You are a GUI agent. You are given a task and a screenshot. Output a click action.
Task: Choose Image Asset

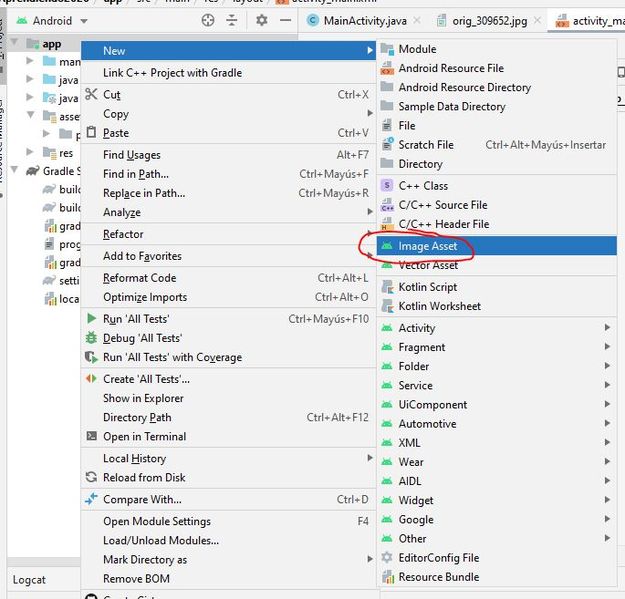[x=496, y=246]
